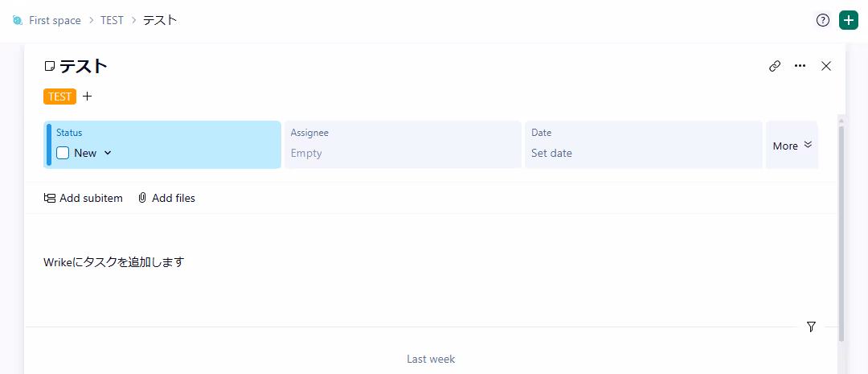The height and width of the screenshot is (374, 868).
Task: Click the Last week label
Action: pos(431,359)
